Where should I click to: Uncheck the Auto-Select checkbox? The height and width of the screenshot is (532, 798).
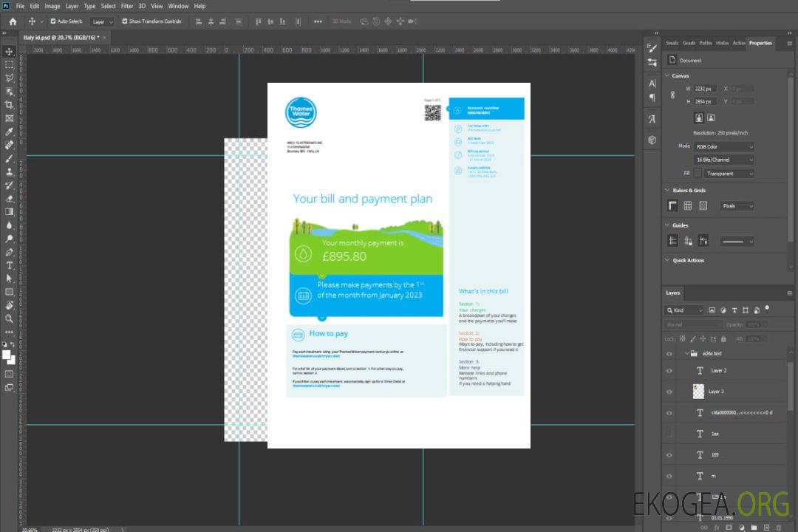53,21
